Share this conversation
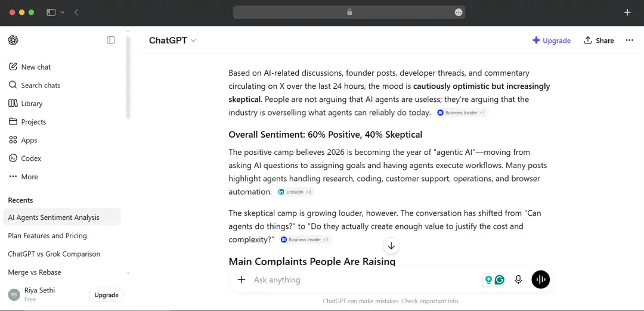The height and width of the screenshot is (311, 644). click(599, 40)
